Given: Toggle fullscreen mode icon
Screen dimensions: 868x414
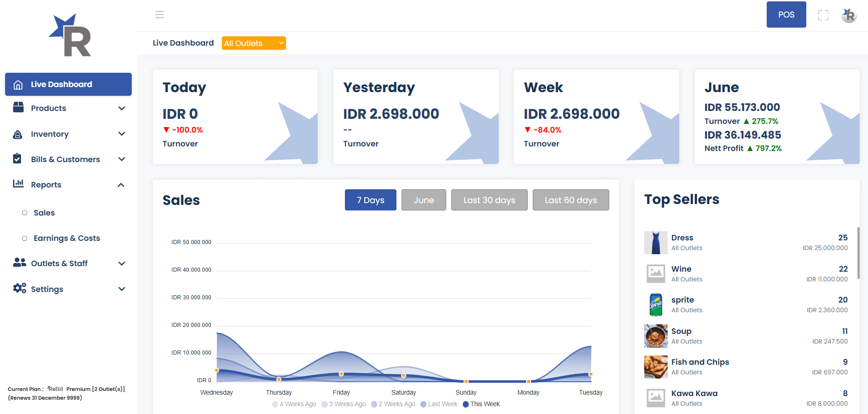Looking at the screenshot, I should pos(823,15).
